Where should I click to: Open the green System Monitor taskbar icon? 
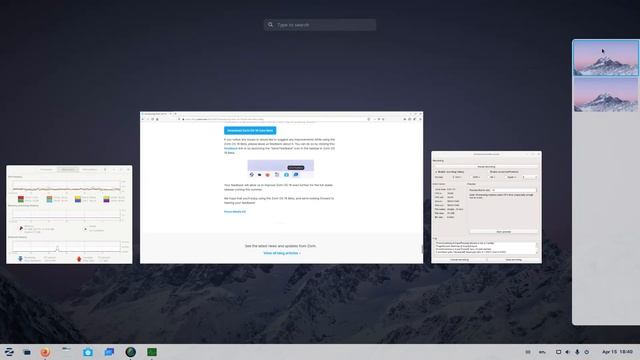click(x=152, y=352)
